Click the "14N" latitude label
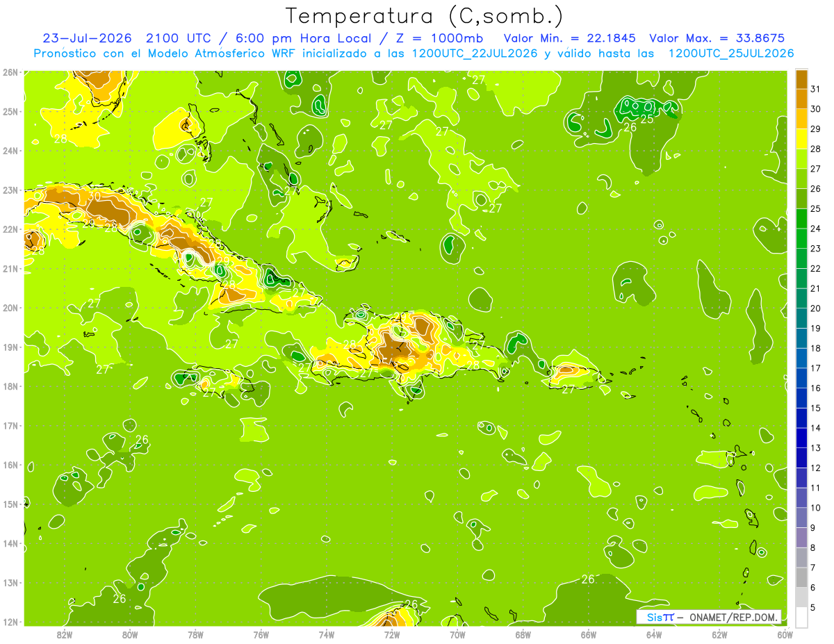834x644 pixels. [10, 543]
